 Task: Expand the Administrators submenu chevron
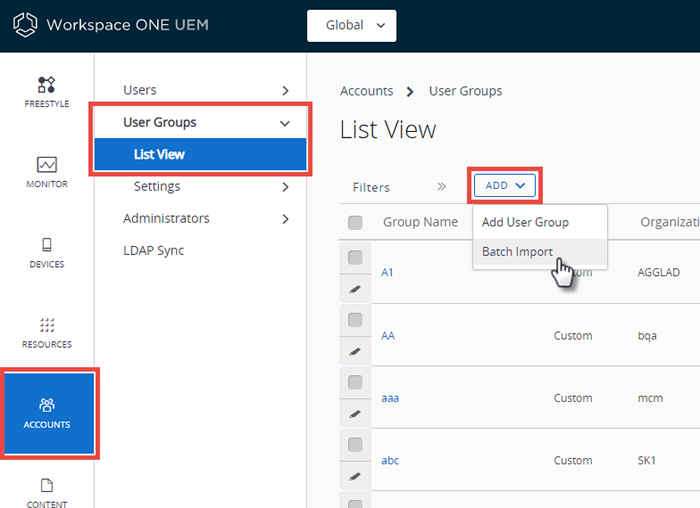pos(286,219)
